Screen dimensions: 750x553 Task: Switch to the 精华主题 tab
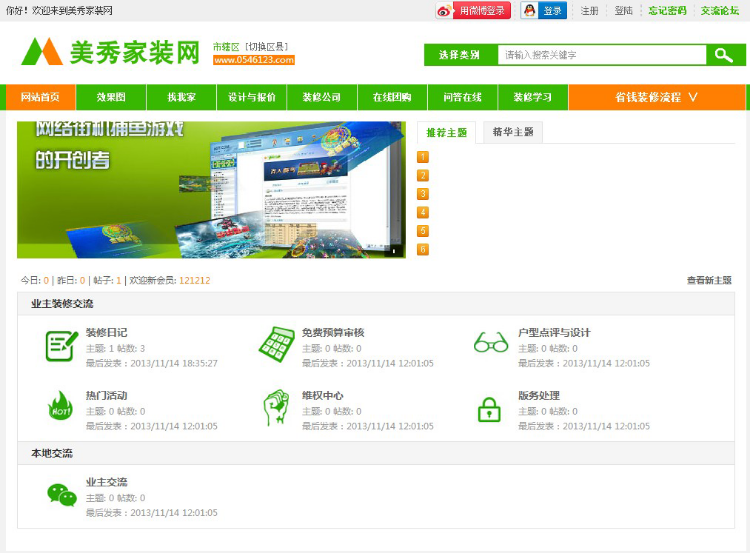(513, 132)
